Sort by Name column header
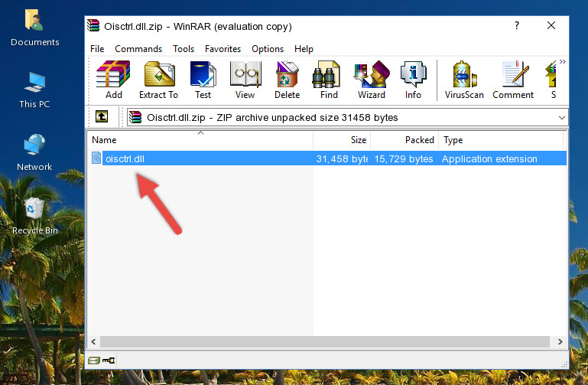 pyautogui.click(x=200, y=140)
